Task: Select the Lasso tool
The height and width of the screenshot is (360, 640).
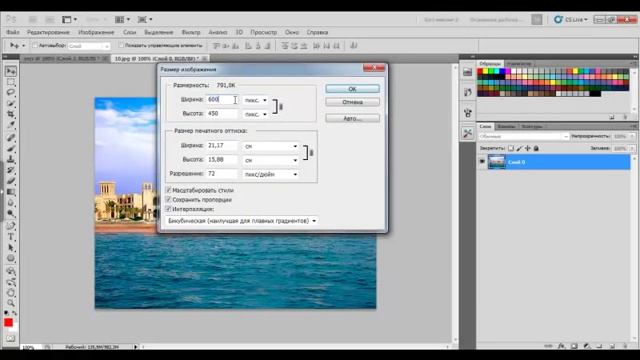Action: pyautogui.click(x=11, y=93)
